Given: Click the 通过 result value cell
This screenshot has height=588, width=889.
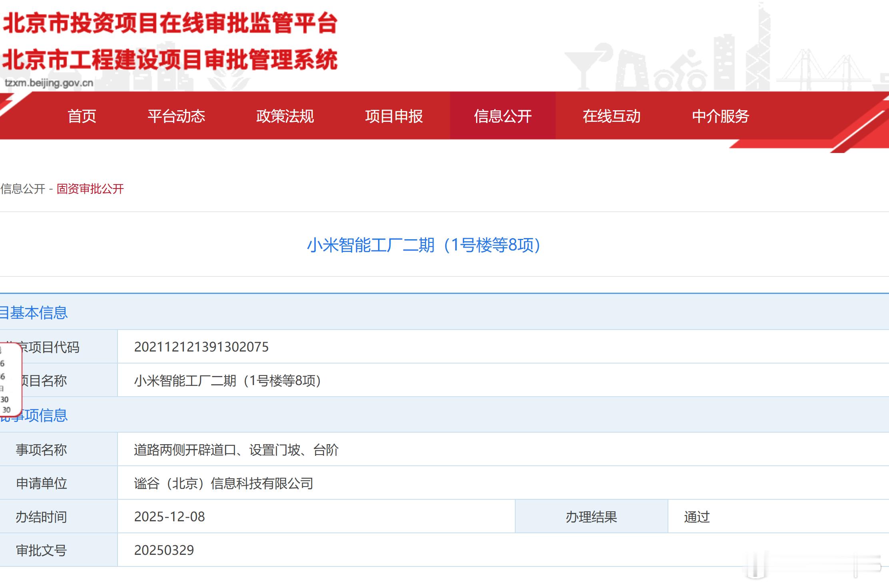Looking at the screenshot, I should click(696, 517).
